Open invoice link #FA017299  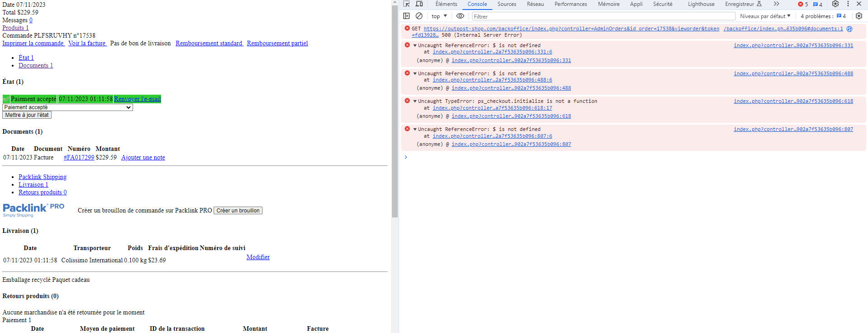point(79,158)
